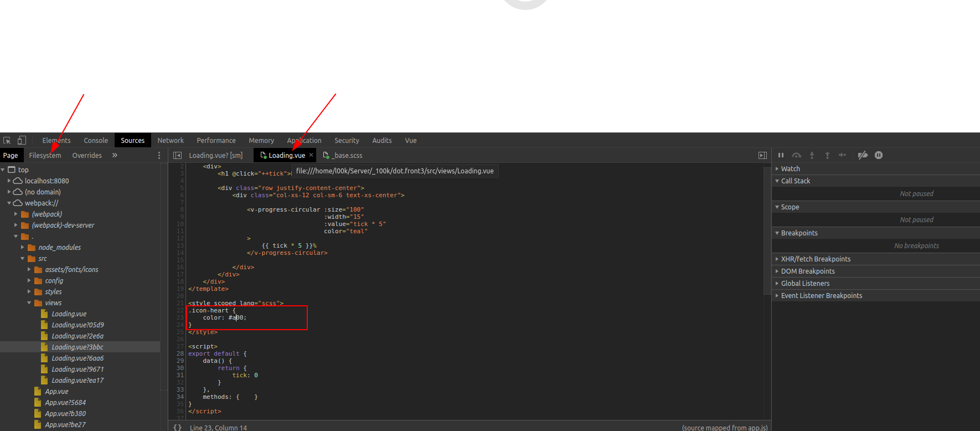This screenshot has width=980, height=431.
Task: Toggle pause on exceptions
Action: [879, 155]
